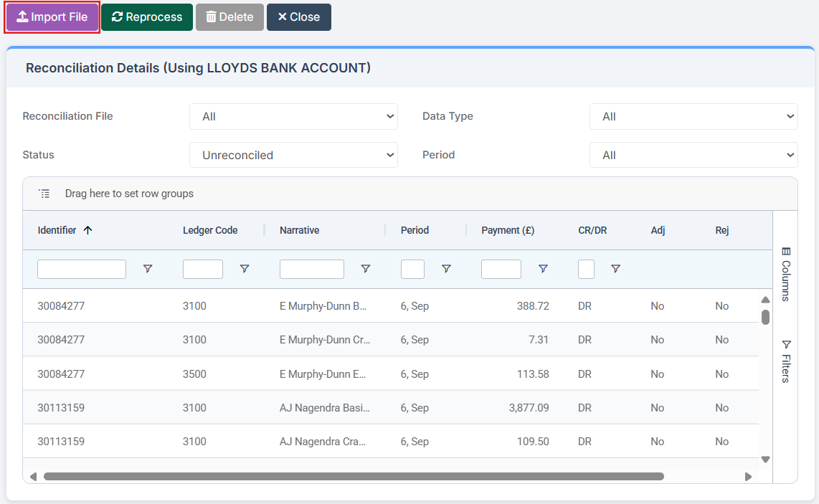Screen dimensions: 819x504
Task: Switch to the Filters side panel
Action: coord(786,351)
